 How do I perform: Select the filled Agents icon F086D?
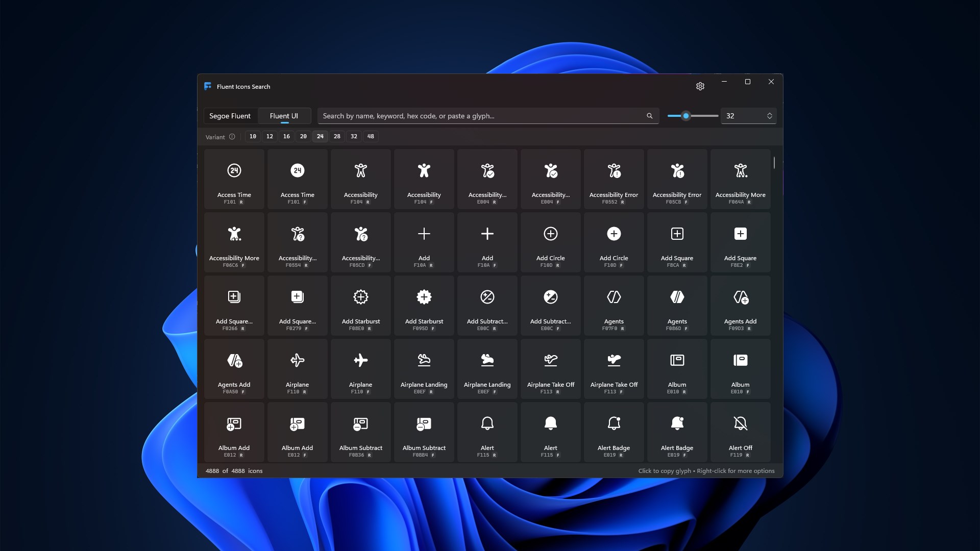pyautogui.click(x=677, y=306)
